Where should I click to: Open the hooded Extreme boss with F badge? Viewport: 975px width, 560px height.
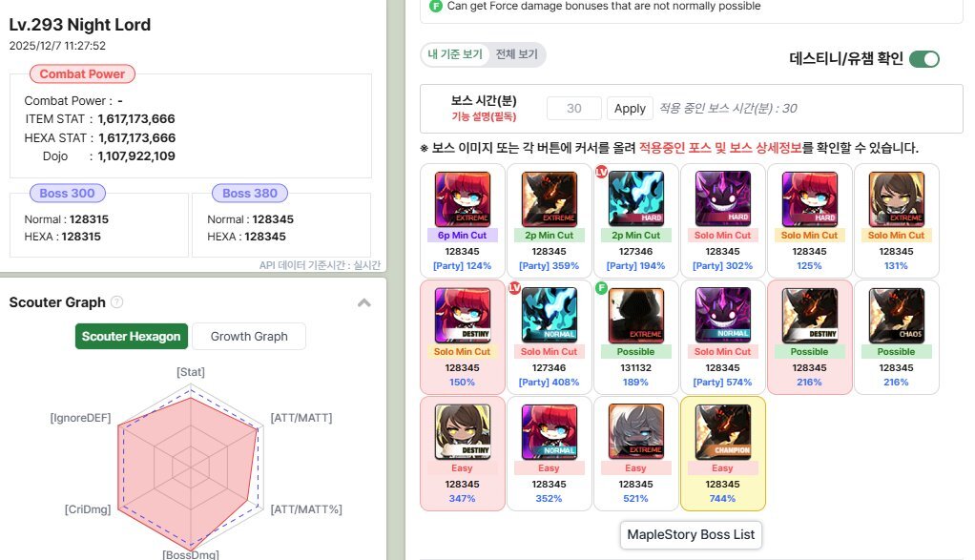pos(635,315)
